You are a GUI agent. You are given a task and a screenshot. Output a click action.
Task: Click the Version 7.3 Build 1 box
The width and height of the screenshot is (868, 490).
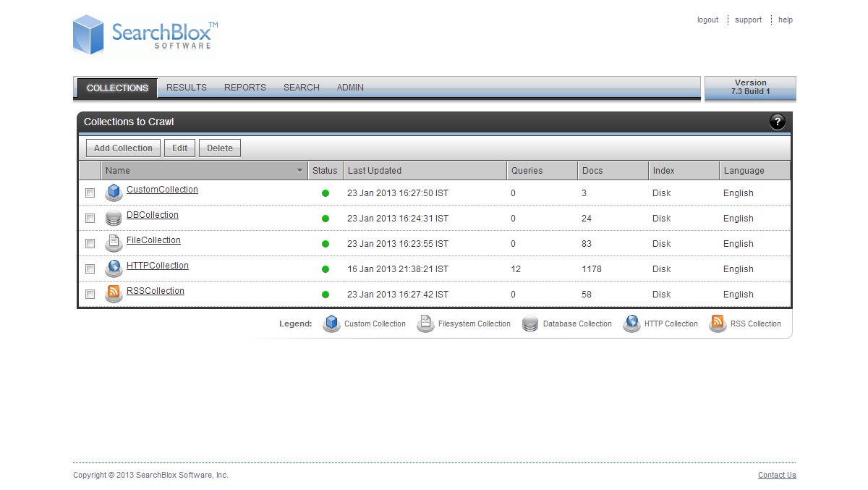(750, 88)
